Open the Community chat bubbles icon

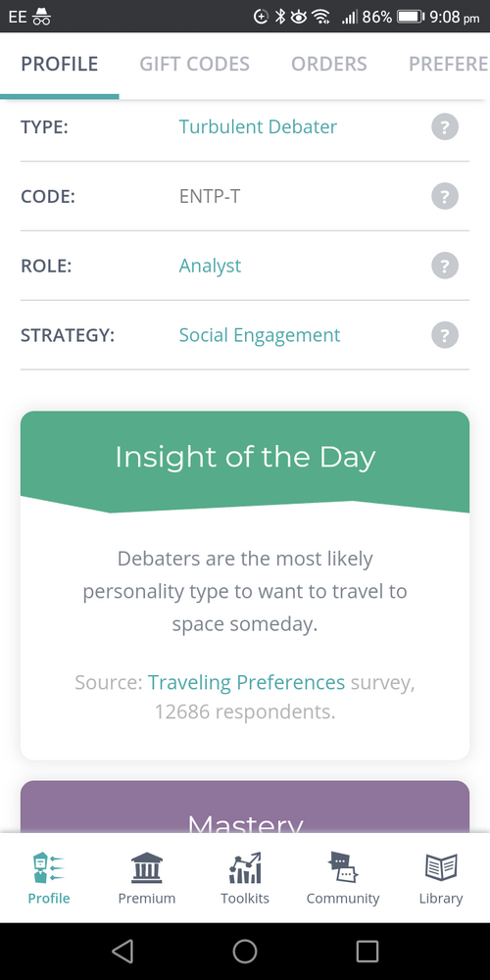click(x=342, y=867)
